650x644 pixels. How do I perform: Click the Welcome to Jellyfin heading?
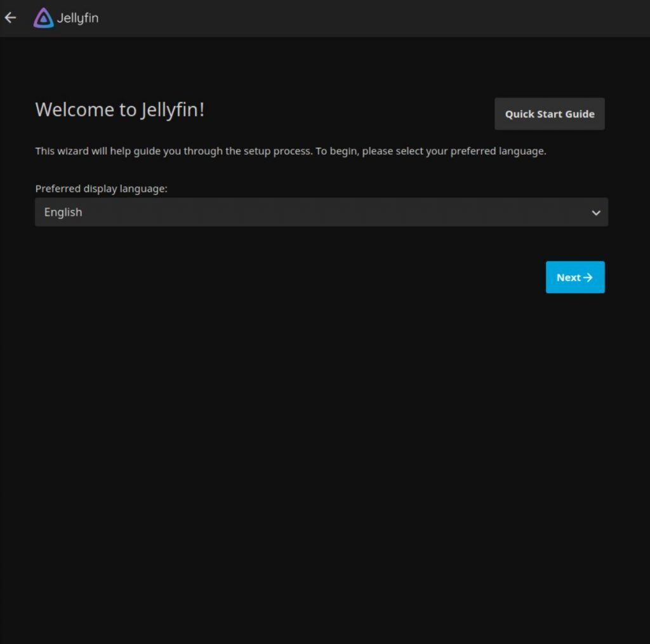click(121, 109)
